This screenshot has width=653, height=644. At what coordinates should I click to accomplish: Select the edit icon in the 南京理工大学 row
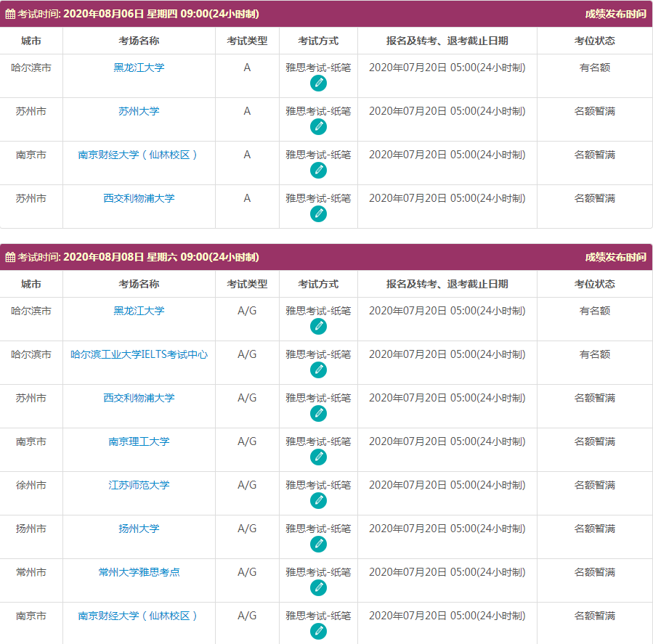tap(318, 456)
